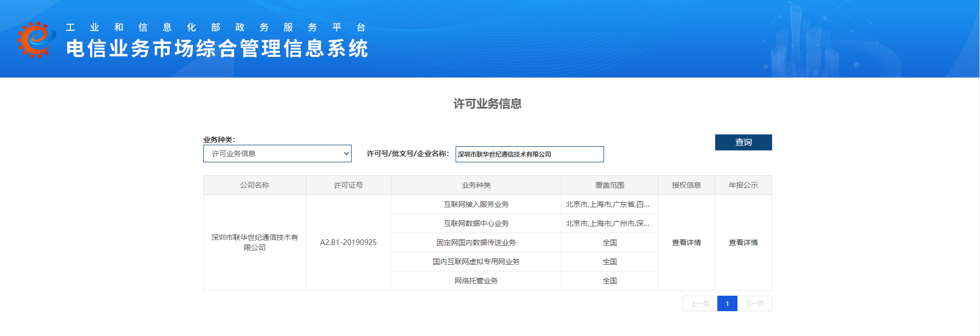The height and width of the screenshot is (336, 980).
Task: Click 固定网国内数据传送业务 row
Action: (x=476, y=242)
